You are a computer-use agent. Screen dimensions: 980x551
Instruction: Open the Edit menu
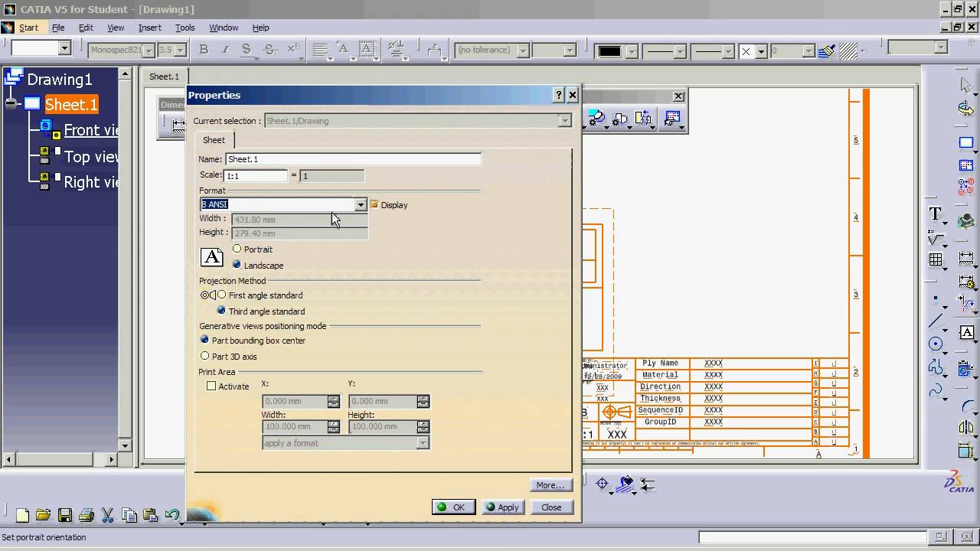[x=86, y=28]
